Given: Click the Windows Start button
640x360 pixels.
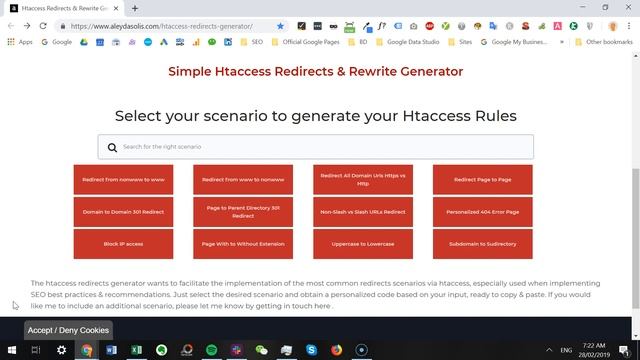Looking at the screenshot, I should 12,350.
